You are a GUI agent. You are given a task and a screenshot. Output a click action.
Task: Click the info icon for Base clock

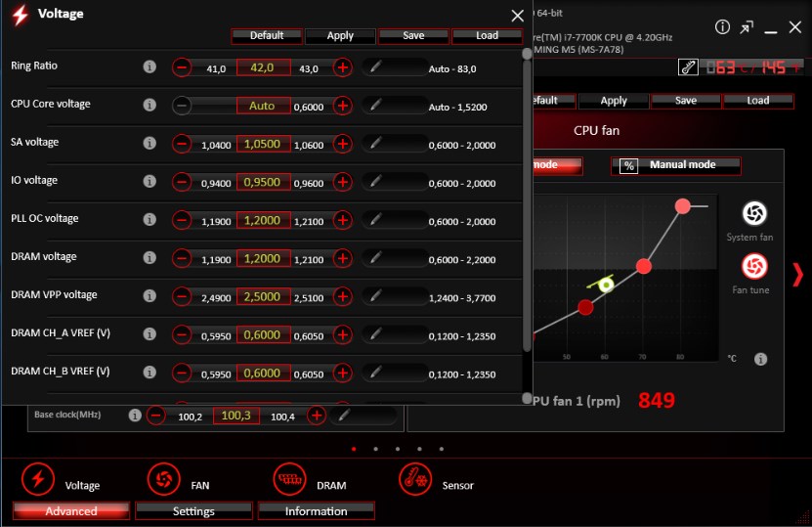[135, 416]
